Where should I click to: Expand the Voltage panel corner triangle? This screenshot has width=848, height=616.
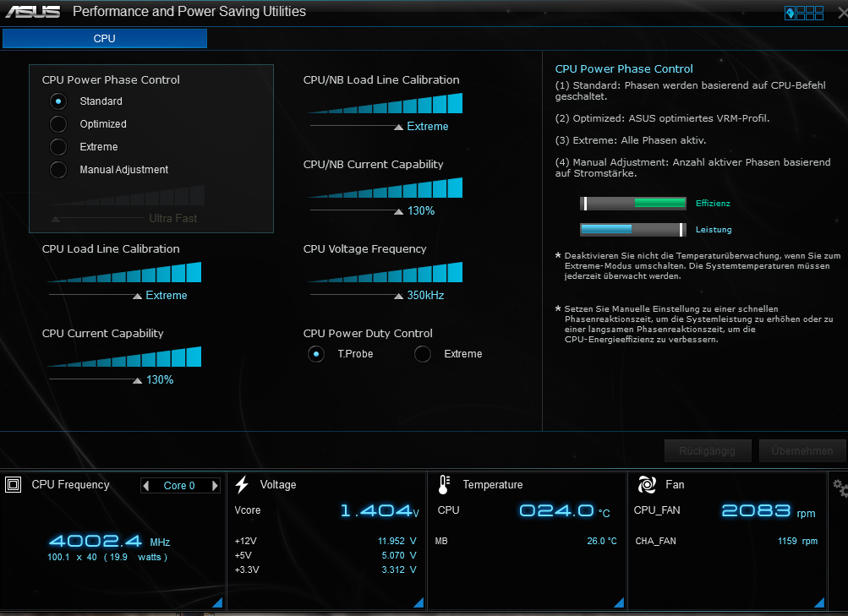[419, 602]
